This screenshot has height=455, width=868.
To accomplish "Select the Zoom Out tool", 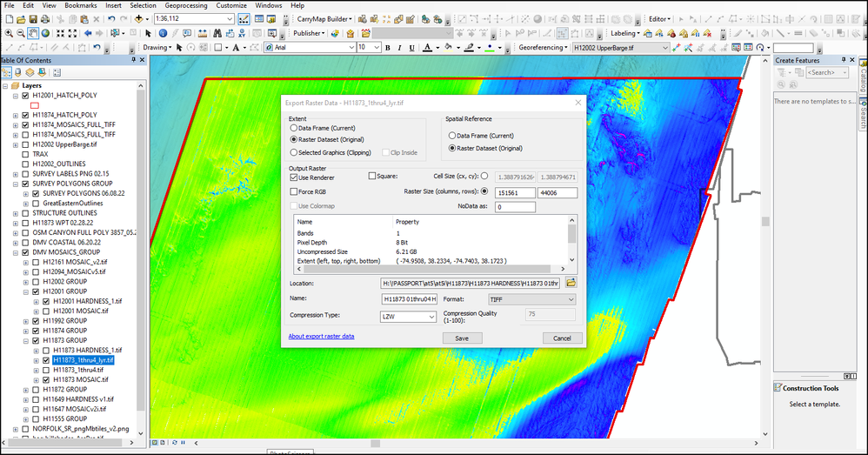I will tap(21, 33).
